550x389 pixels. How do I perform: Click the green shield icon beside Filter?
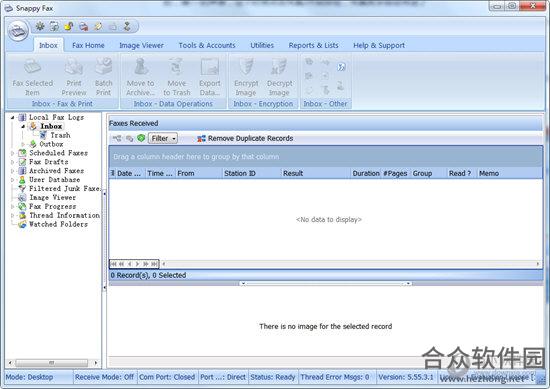(141, 138)
